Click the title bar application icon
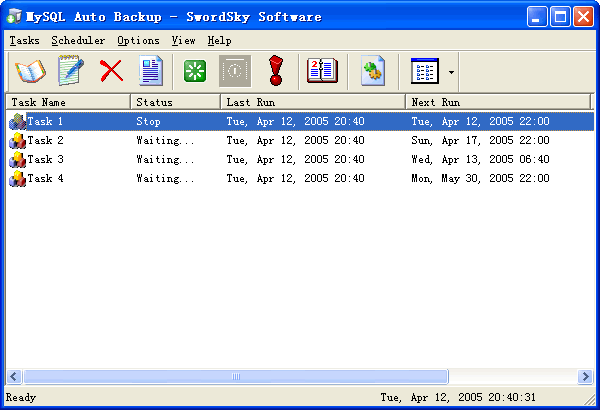Viewport: 600px width, 410px height. pos(15,16)
